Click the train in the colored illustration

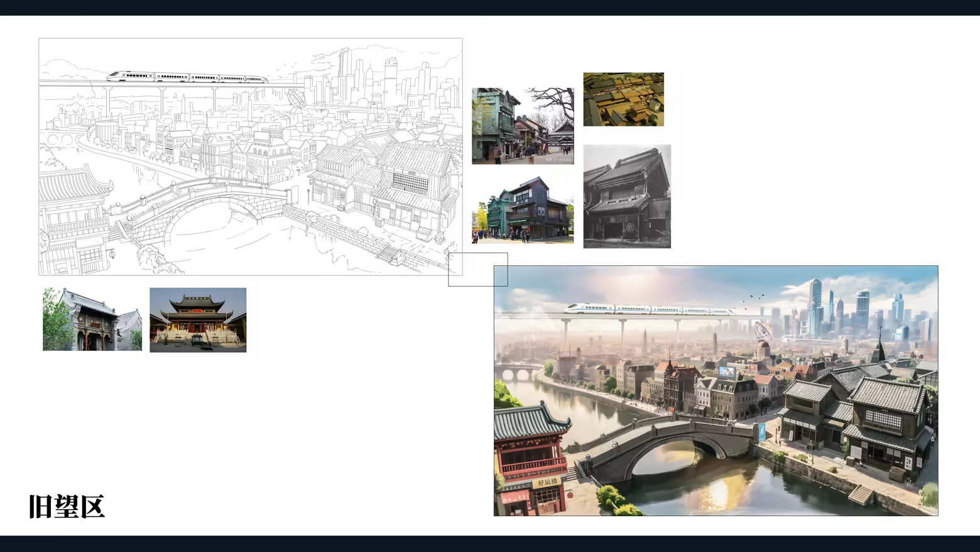tap(647, 309)
